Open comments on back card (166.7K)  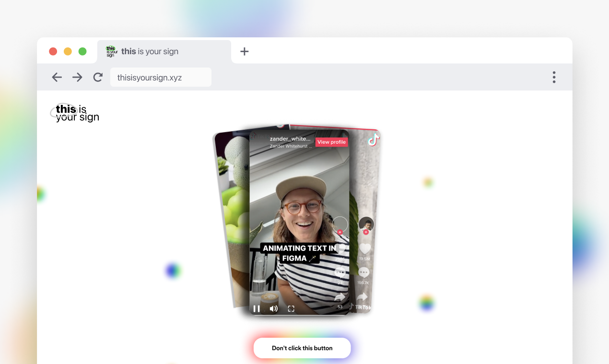pyautogui.click(x=363, y=273)
